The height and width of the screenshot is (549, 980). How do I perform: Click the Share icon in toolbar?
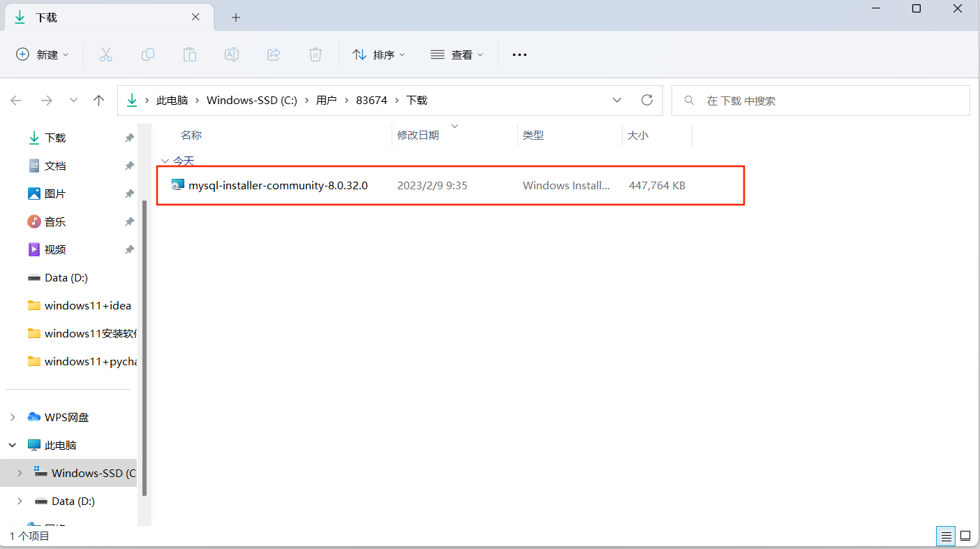pyautogui.click(x=274, y=54)
